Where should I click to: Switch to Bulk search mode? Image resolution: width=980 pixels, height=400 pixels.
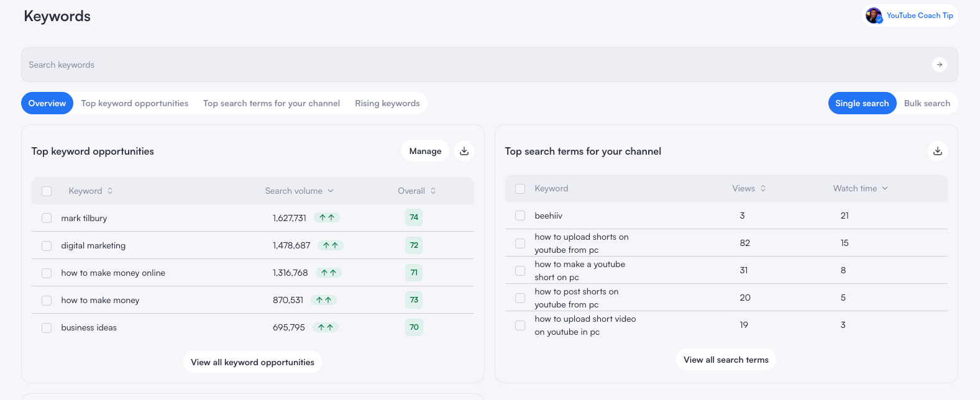[927, 103]
